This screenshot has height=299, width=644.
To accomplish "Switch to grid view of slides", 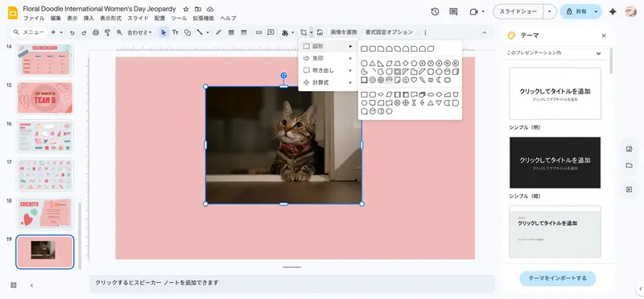I will [x=13, y=285].
